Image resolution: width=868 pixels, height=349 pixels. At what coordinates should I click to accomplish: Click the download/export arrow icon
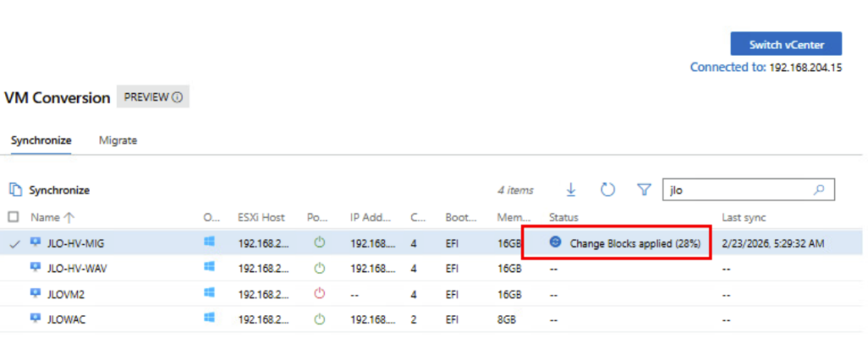[571, 190]
